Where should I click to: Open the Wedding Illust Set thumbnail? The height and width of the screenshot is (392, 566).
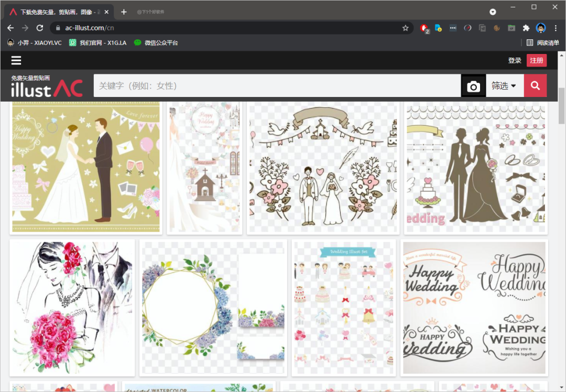(344, 308)
